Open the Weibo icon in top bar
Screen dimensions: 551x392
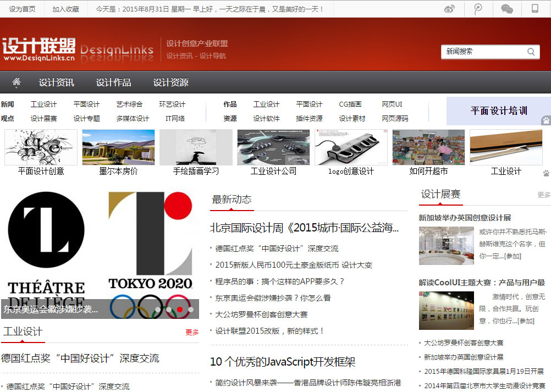449,9
